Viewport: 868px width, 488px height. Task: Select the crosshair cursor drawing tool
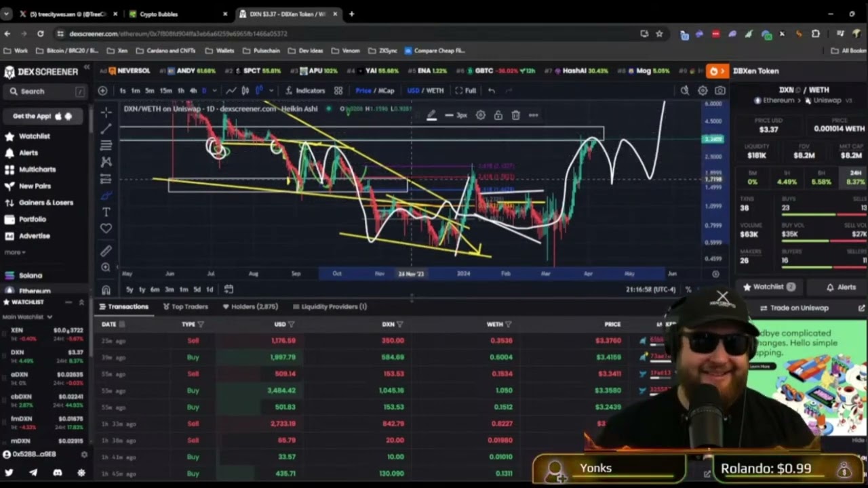pyautogui.click(x=106, y=111)
